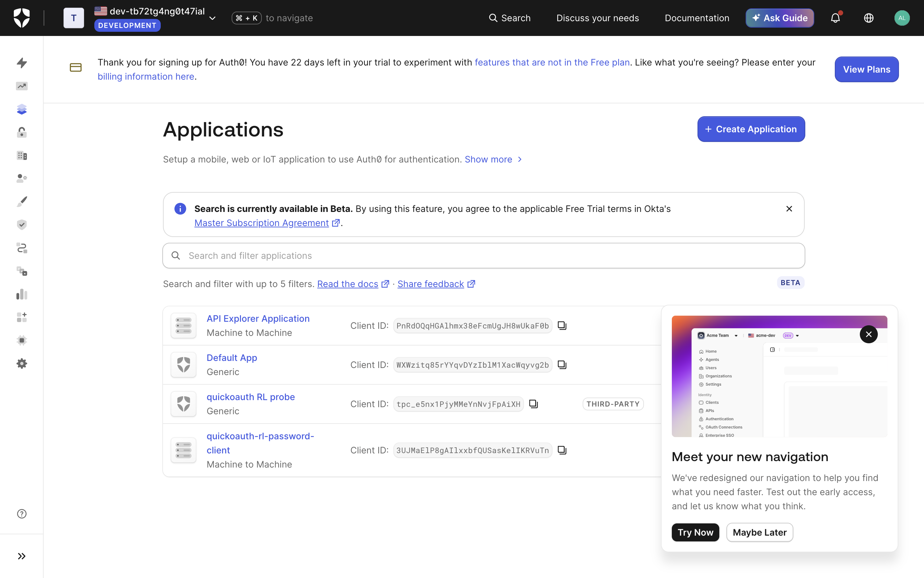Click the Default App row shield icon
924x578 pixels.
[x=184, y=365]
